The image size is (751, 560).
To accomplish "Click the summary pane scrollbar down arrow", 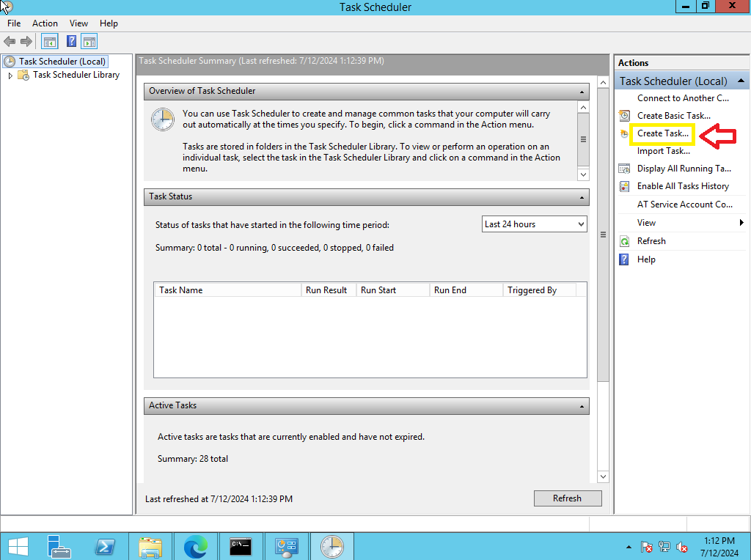I will click(603, 476).
